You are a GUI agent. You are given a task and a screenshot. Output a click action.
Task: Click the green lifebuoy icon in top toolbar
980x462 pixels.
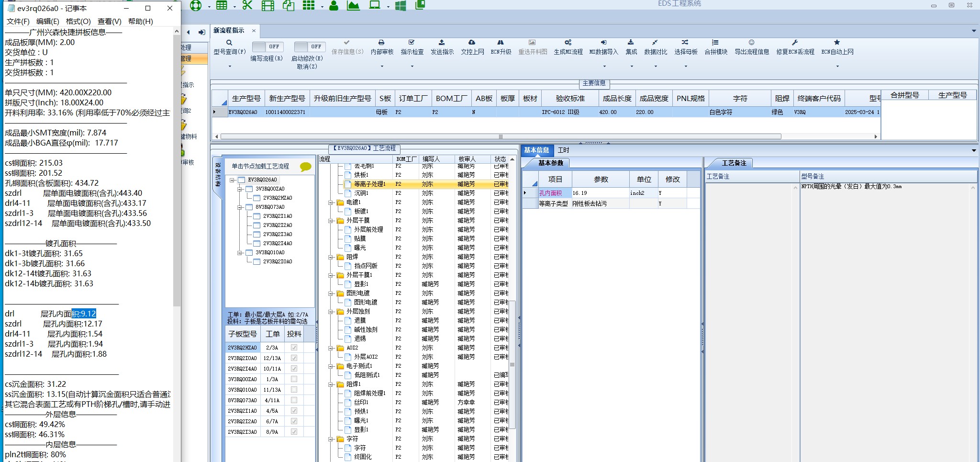click(195, 5)
